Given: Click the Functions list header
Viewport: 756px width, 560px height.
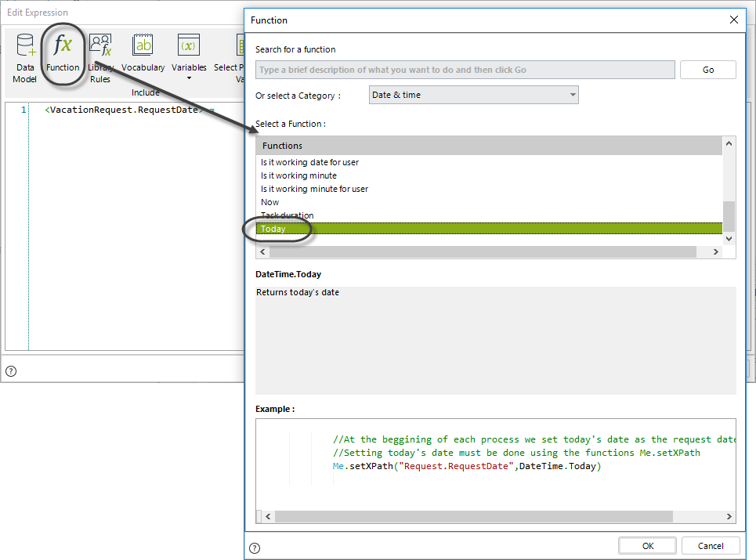Looking at the screenshot, I should [489, 146].
